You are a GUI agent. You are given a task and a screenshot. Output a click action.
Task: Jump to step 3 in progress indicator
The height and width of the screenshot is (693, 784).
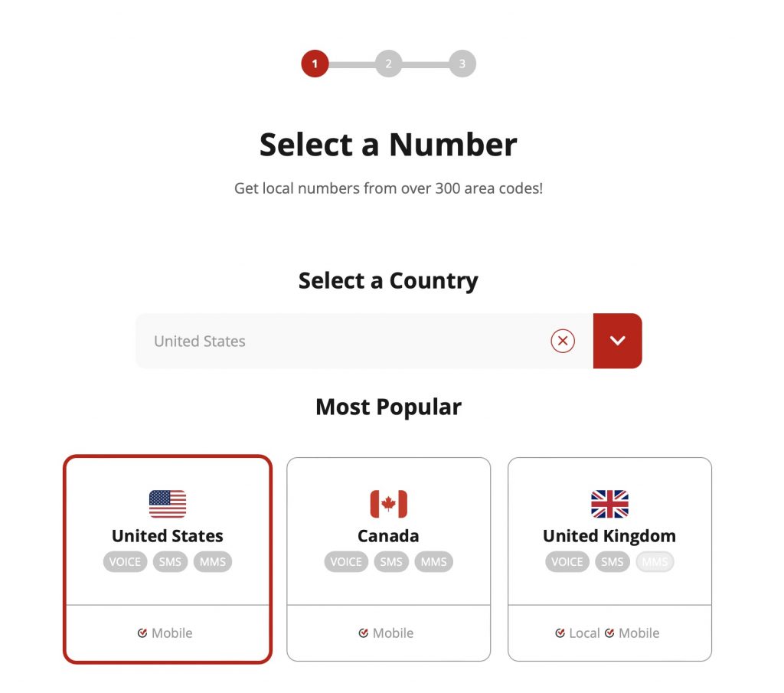pos(462,64)
